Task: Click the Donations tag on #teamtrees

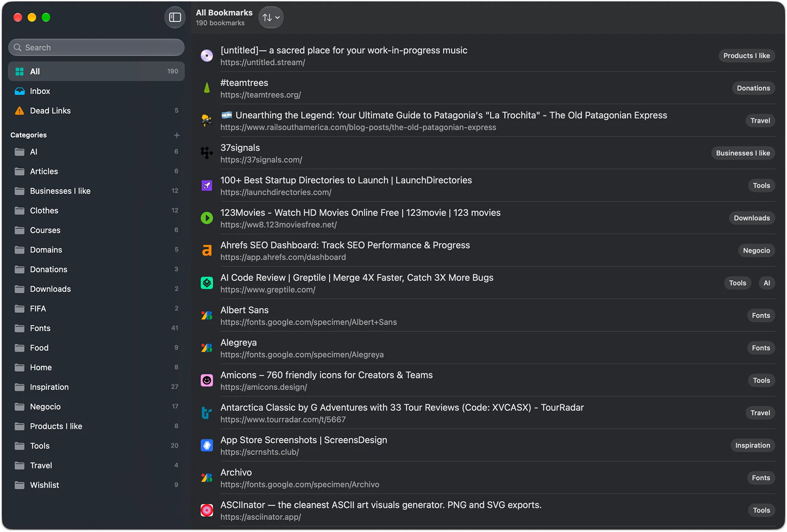Action: tap(753, 88)
